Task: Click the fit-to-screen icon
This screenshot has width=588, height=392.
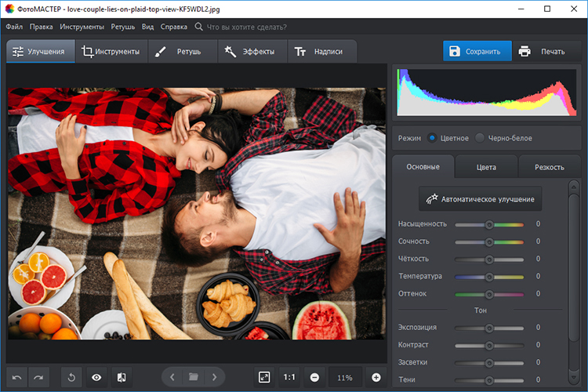Action: point(264,377)
